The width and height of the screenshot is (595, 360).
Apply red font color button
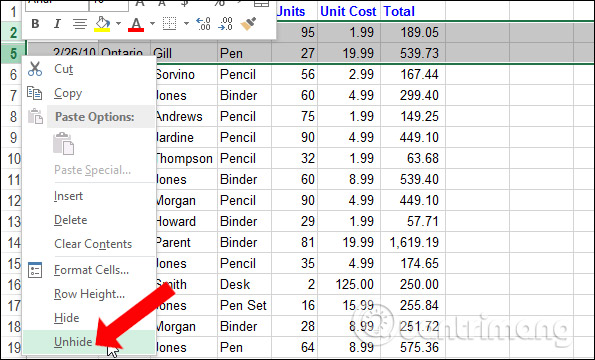[x=136, y=24]
